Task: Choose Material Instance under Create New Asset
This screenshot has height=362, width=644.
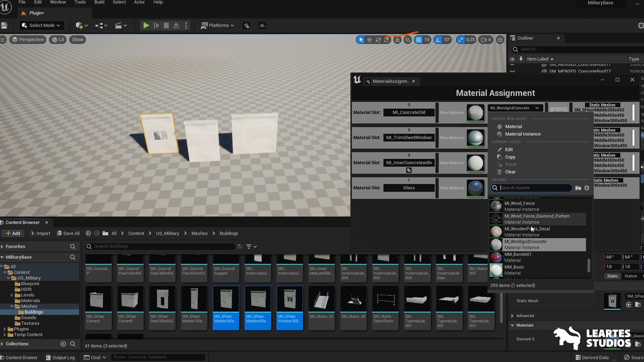Action: [x=523, y=134]
